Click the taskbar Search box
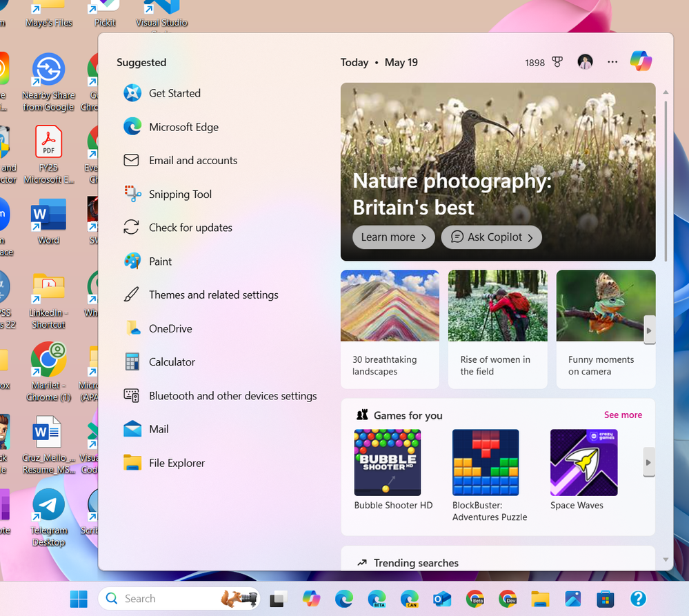 [x=179, y=599]
